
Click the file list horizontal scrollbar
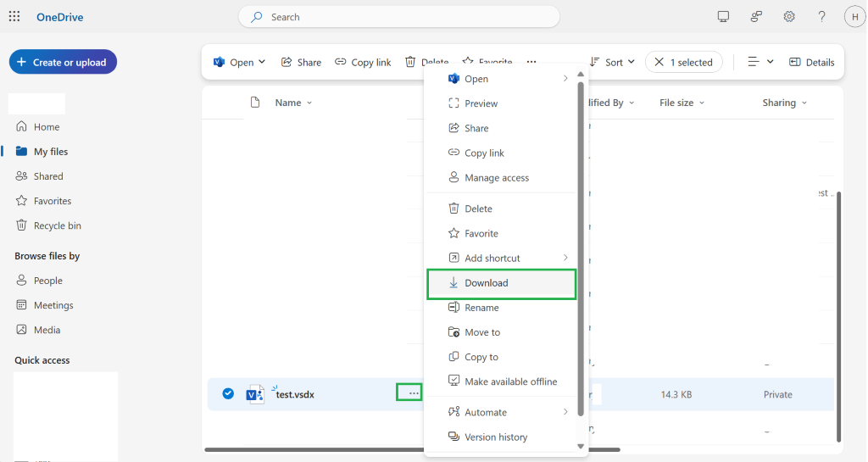pyautogui.click(x=412, y=450)
